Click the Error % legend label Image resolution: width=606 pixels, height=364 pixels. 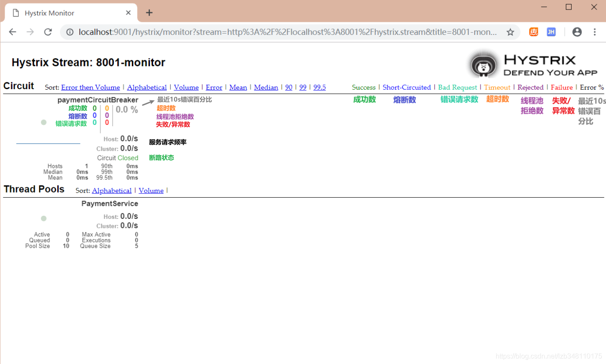(592, 87)
